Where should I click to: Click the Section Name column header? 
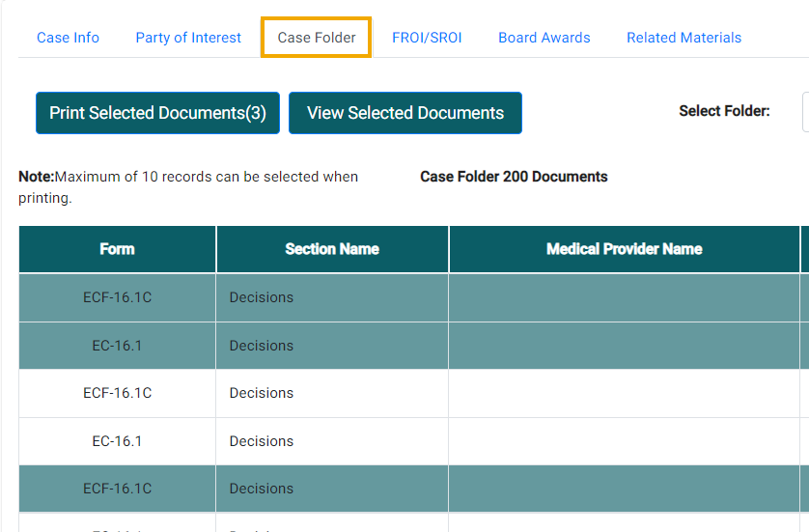tap(331, 249)
